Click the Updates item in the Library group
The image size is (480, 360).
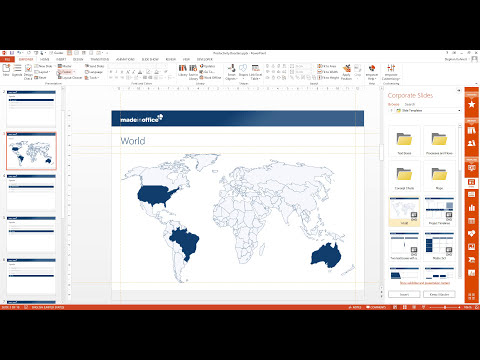(208, 66)
